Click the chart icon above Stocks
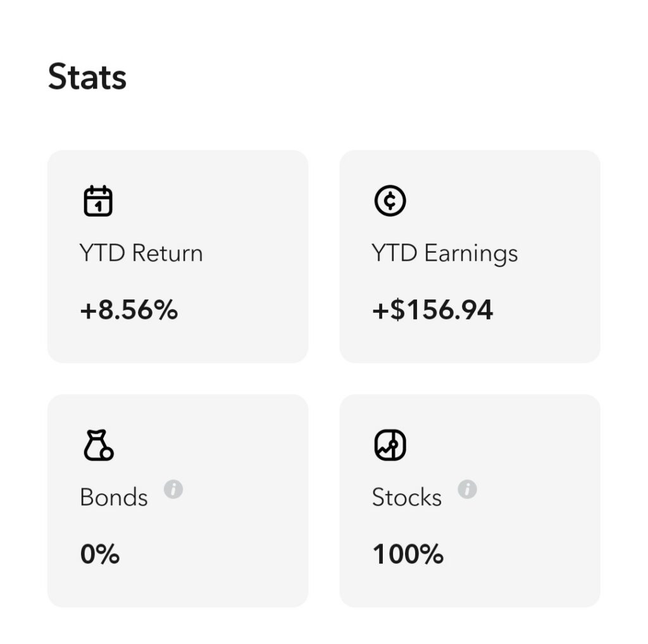Viewport: 648px width, 644px height. tap(390, 445)
